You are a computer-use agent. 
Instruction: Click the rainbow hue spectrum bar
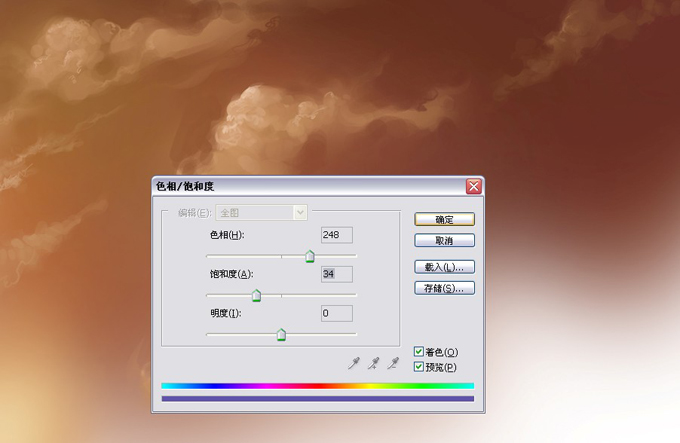click(x=317, y=386)
